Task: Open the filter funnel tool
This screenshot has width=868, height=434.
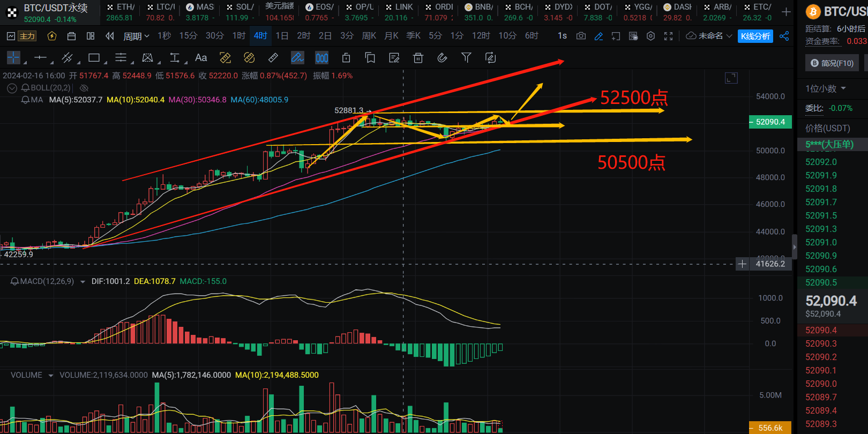Action: [x=466, y=58]
